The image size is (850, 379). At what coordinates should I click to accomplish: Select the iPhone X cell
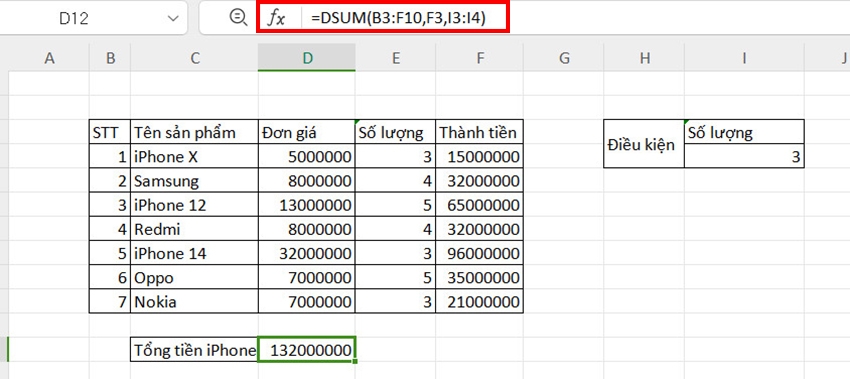(x=195, y=156)
